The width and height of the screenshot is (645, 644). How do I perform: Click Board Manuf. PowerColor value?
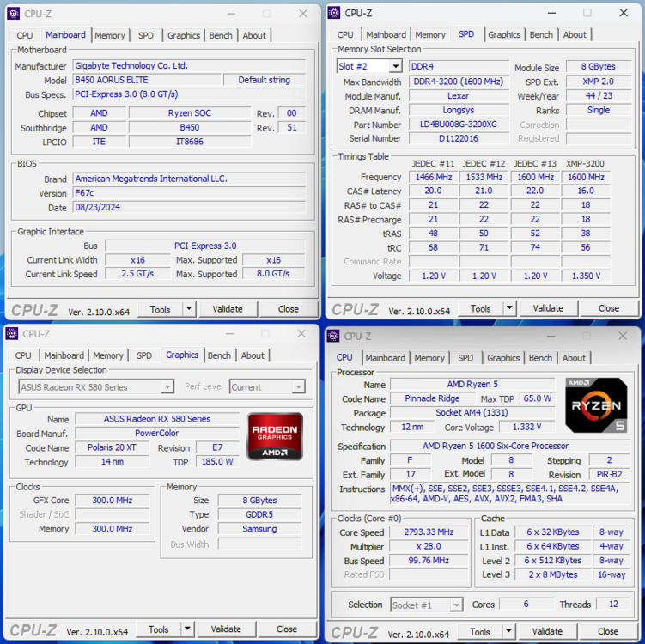pyautogui.click(x=156, y=433)
